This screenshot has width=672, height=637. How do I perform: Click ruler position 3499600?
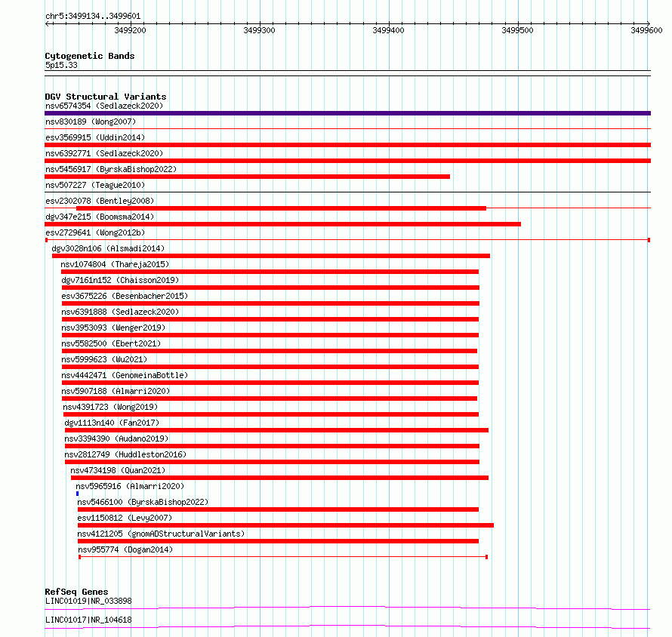tap(646, 30)
